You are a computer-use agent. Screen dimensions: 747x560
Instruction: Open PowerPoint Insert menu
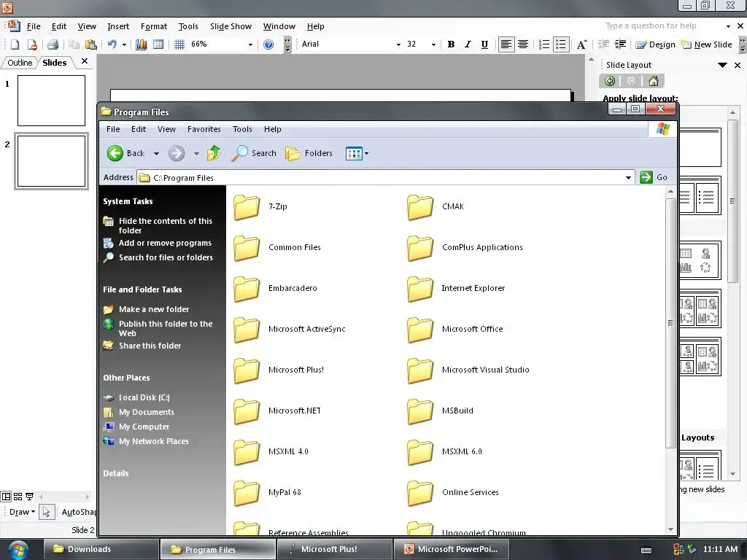(118, 26)
